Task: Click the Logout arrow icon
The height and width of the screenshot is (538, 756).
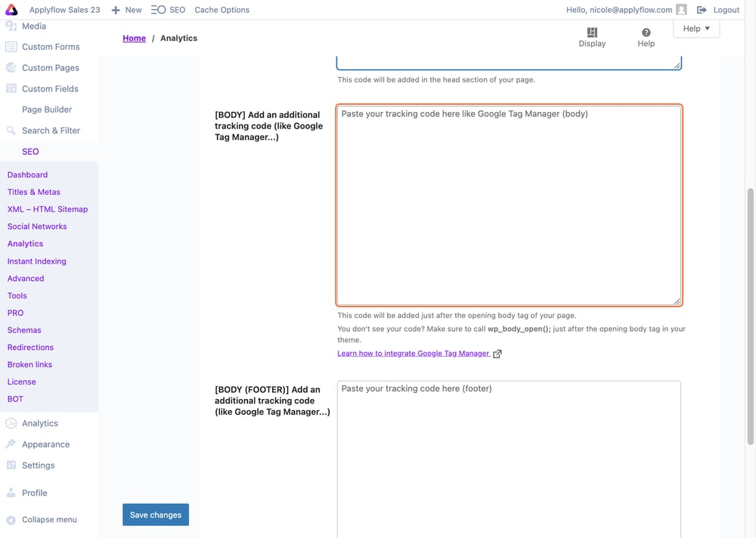Action: pyautogui.click(x=702, y=10)
